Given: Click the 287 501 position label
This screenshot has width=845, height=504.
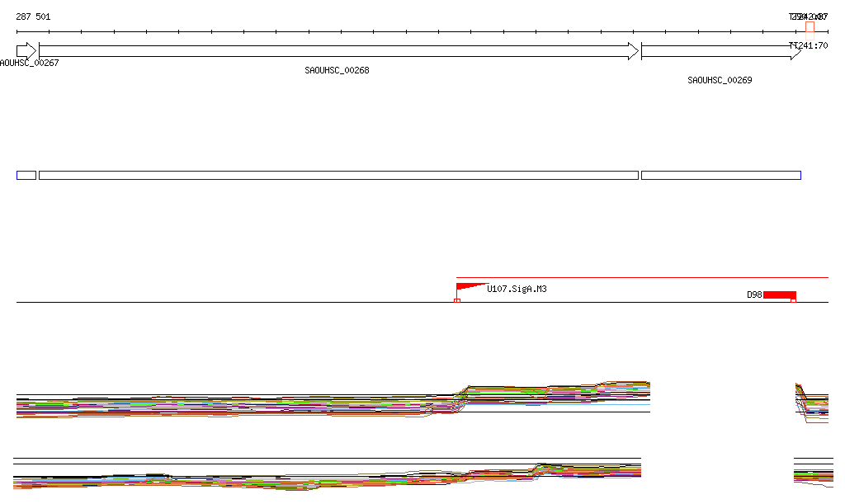Looking at the screenshot, I should [33, 16].
